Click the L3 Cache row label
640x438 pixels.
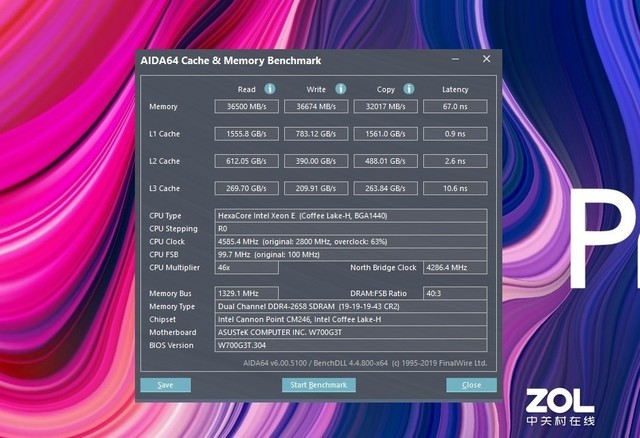coord(164,189)
